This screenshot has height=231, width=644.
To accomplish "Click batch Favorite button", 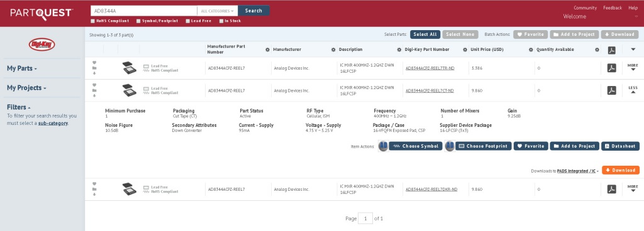I will pos(530,35).
